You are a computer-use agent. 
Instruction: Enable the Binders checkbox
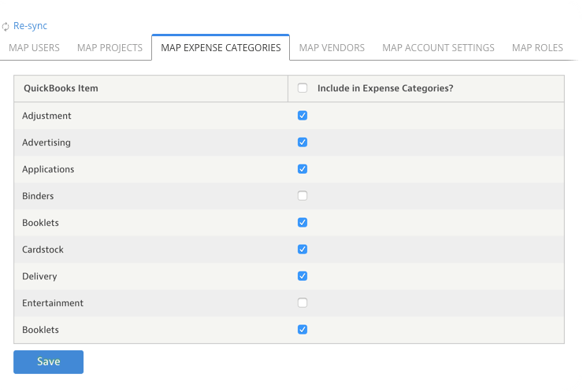(x=303, y=196)
